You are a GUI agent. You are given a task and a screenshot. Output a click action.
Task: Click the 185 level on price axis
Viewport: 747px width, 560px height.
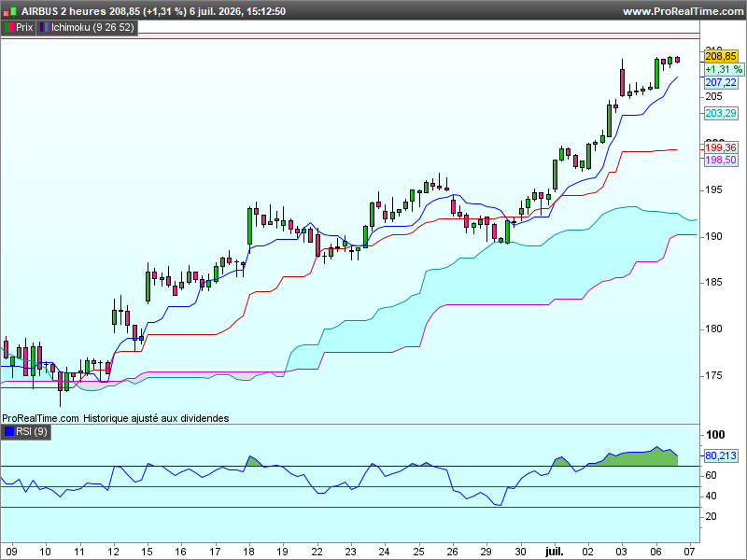(713, 283)
